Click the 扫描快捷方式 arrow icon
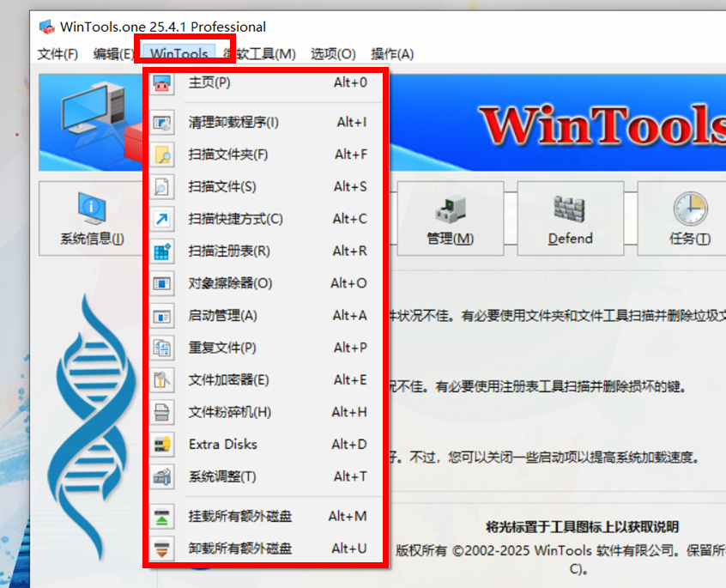726x588 pixels. 161,220
